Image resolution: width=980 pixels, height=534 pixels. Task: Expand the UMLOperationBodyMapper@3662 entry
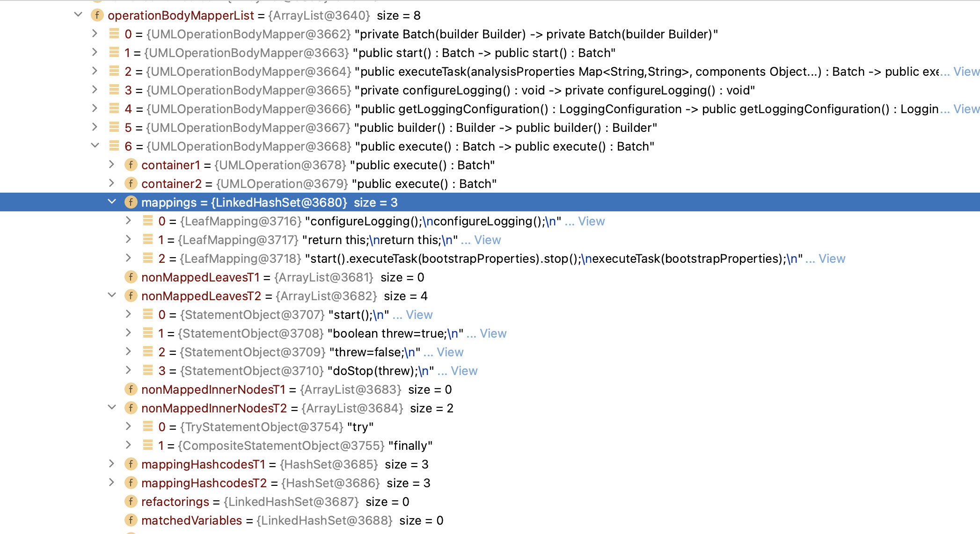point(95,34)
